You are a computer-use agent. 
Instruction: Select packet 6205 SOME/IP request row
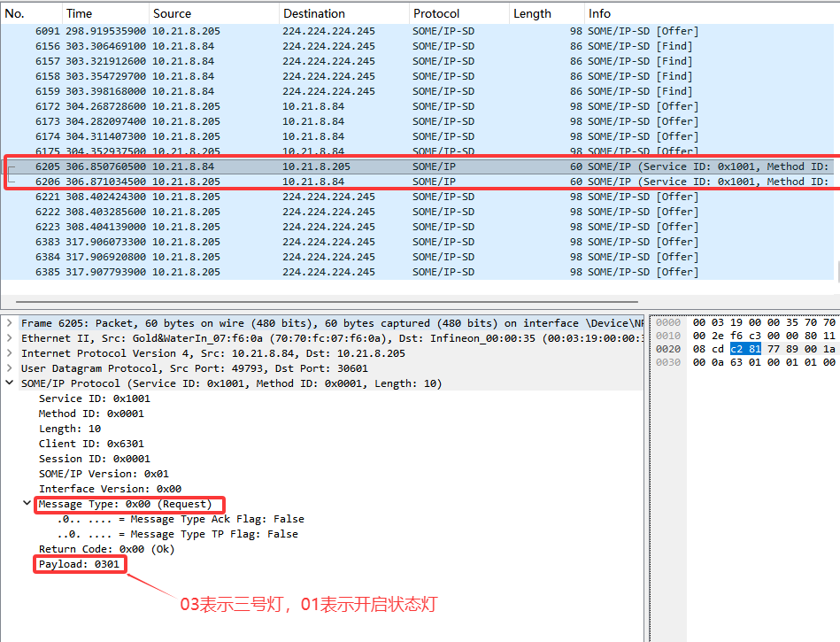417,166
